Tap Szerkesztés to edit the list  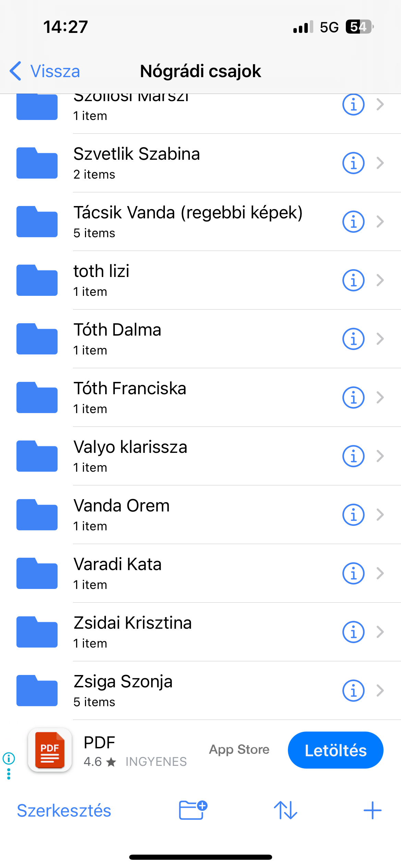click(x=64, y=811)
